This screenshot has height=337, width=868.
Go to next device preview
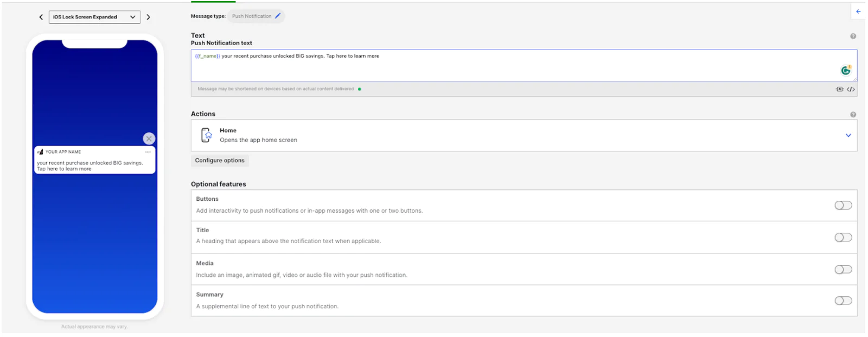tap(148, 17)
